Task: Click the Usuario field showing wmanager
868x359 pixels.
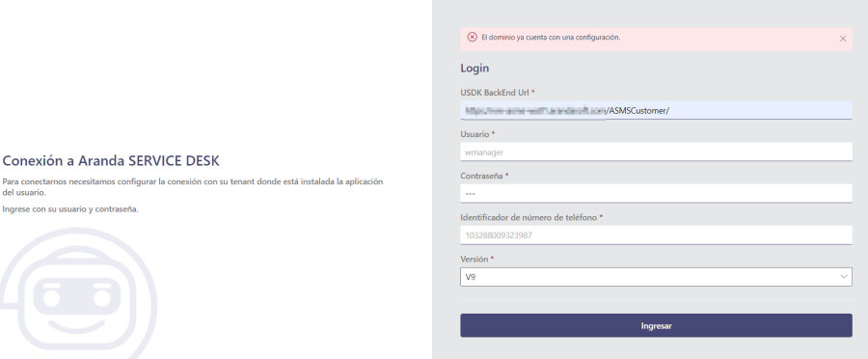Action: pyautogui.click(x=656, y=152)
